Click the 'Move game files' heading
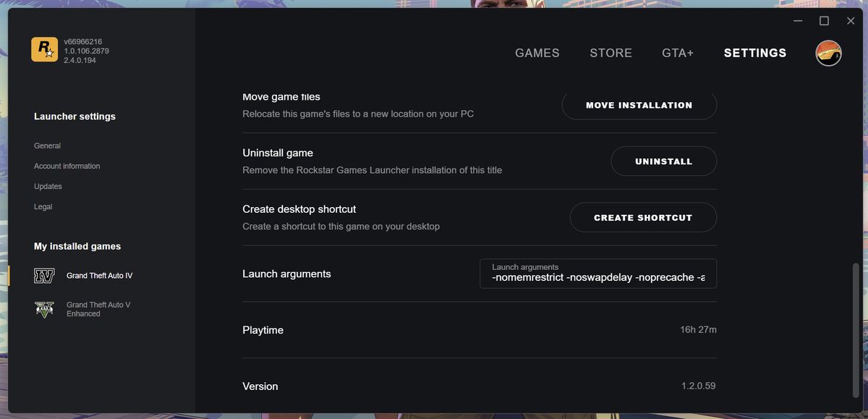Image resolution: width=868 pixels, height=419 pixels. [x=281, y=97]
